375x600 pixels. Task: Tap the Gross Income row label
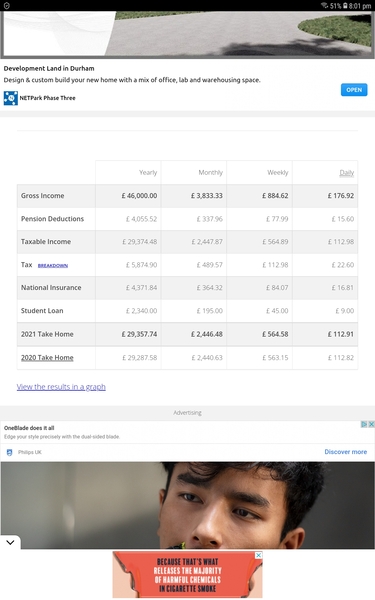coord(42,196)
